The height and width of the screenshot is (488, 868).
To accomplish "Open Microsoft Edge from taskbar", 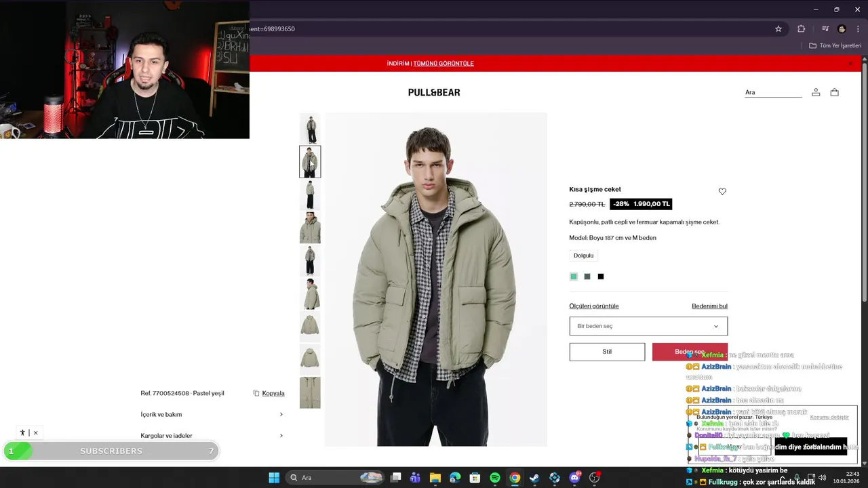I will 455,478.
